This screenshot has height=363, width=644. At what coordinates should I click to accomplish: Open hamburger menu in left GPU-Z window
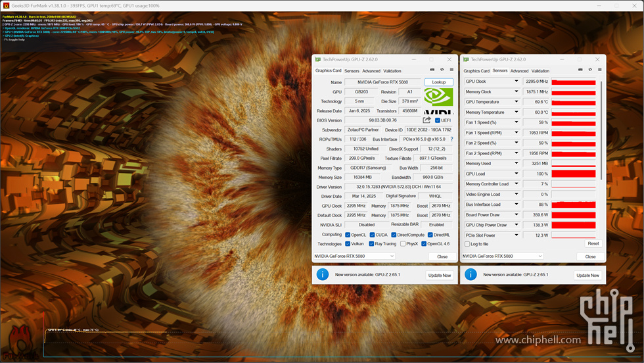451,70
